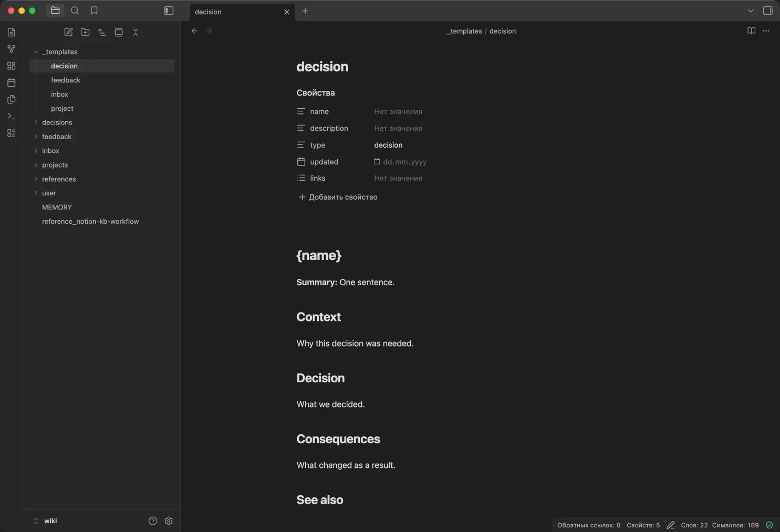Create a new note from sidebar toolbar
Screen dimensions: 780x532
point(68,32)
